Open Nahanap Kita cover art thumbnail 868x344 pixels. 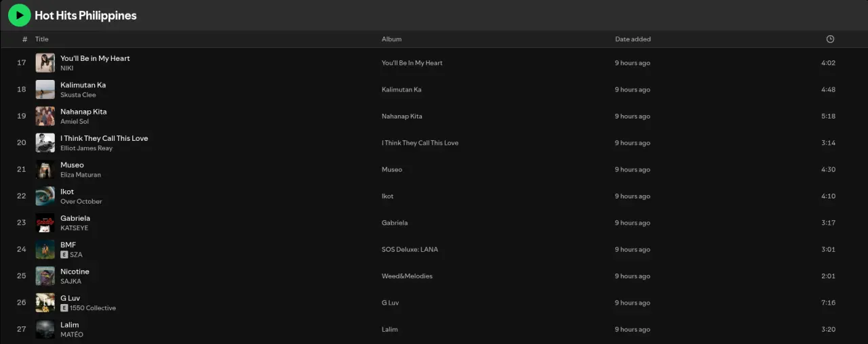point(45,116)
